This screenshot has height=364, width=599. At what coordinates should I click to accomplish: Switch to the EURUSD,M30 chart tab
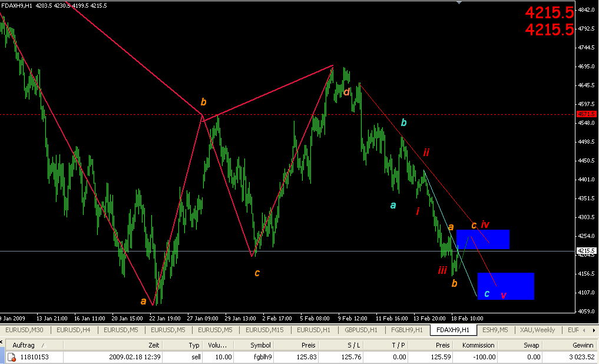25,330
